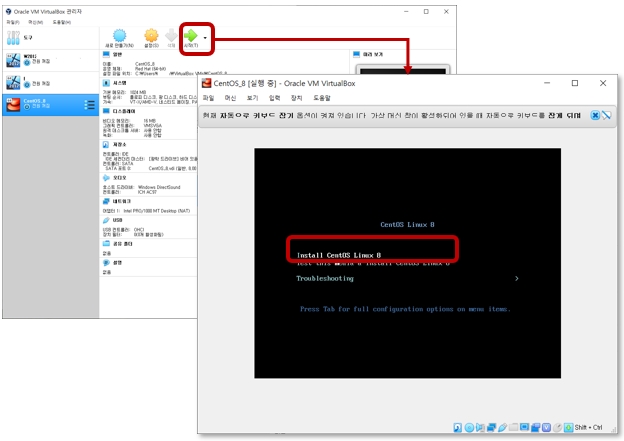624x441 pixels.
Task: Click the recording status icon in VM status bar
Action: [535, 427]
